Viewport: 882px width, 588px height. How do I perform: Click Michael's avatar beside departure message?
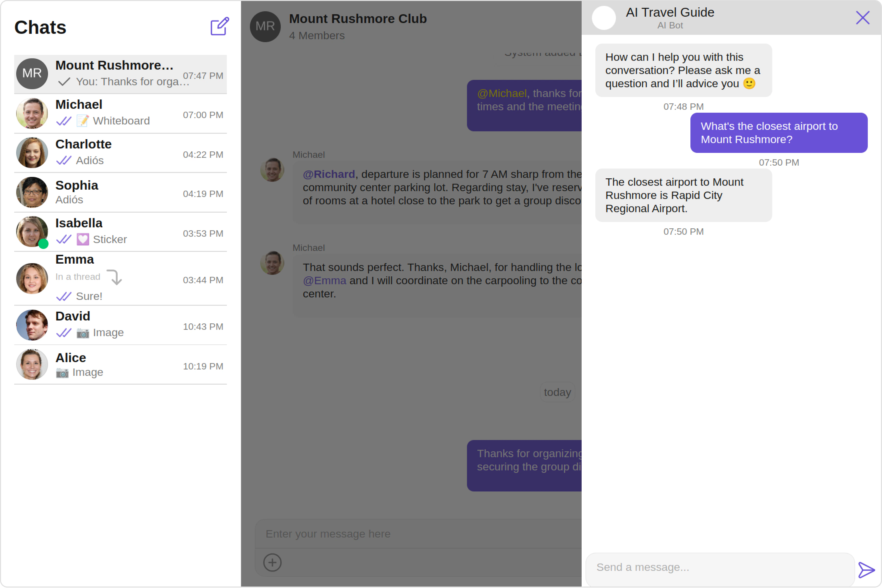(x=272, y=170)
